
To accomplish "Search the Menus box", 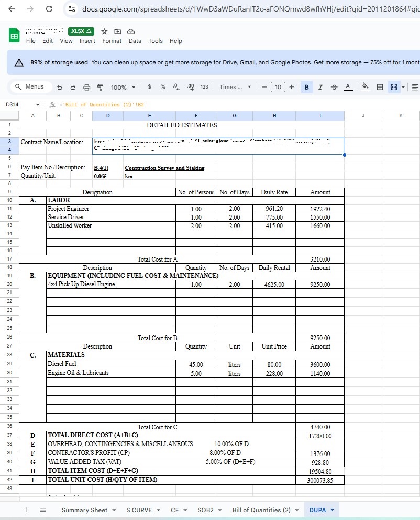I will coord(30,86).
